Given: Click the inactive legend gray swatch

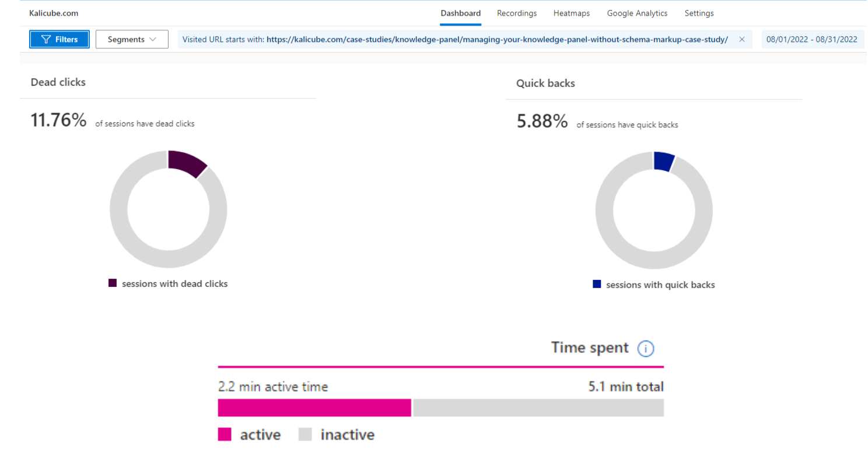Looking at the screenshot, I should pyautogui.click(x=305, y=434).
